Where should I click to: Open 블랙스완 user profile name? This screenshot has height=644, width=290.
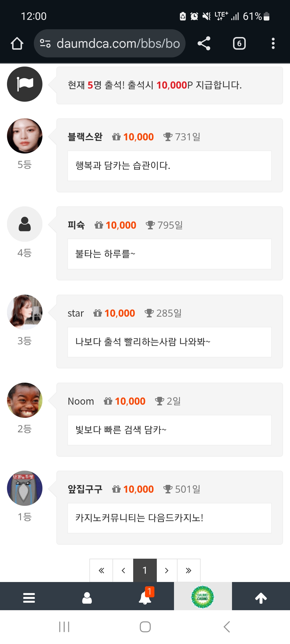(x=85, y=137)
